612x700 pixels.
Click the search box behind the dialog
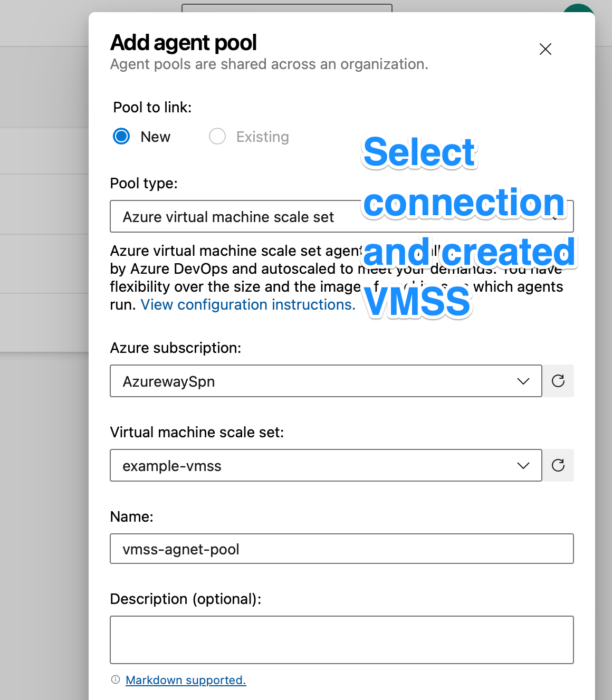point(286,8)
